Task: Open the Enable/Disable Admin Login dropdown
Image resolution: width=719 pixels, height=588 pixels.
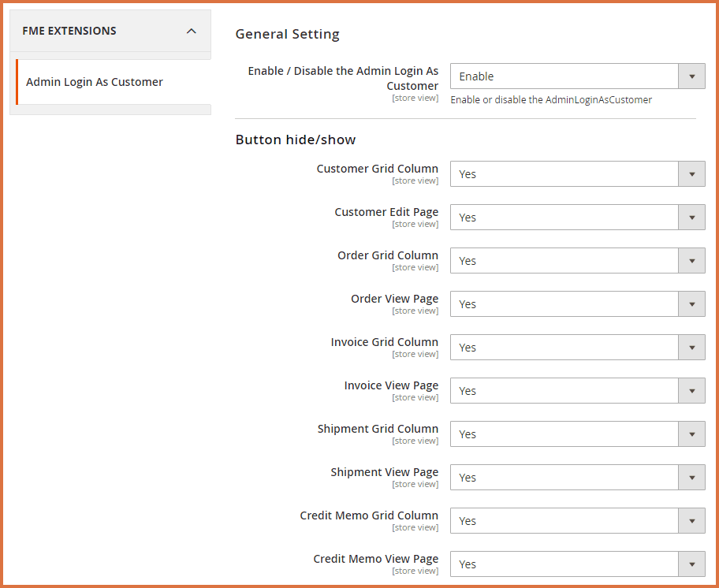Action: 576,76
